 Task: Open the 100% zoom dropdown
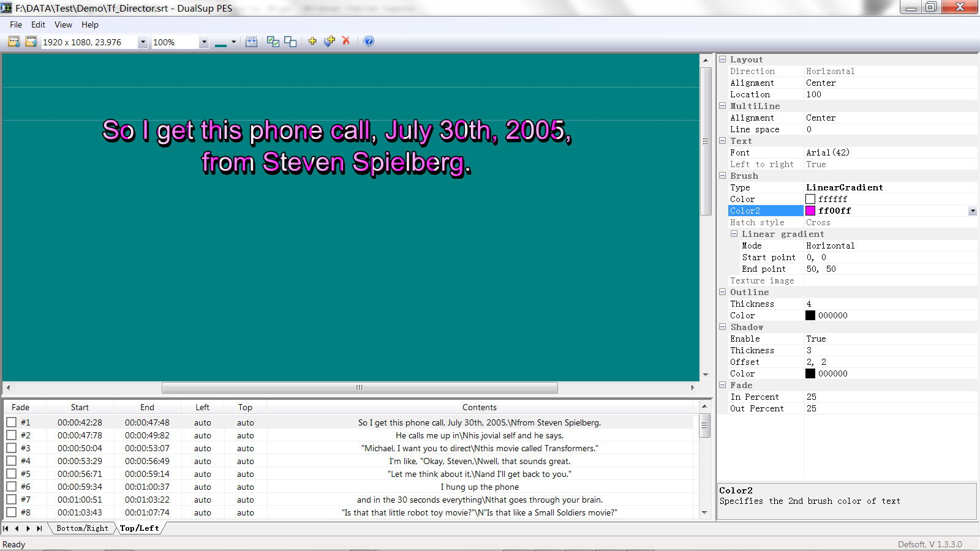click(x=204, y=42)
